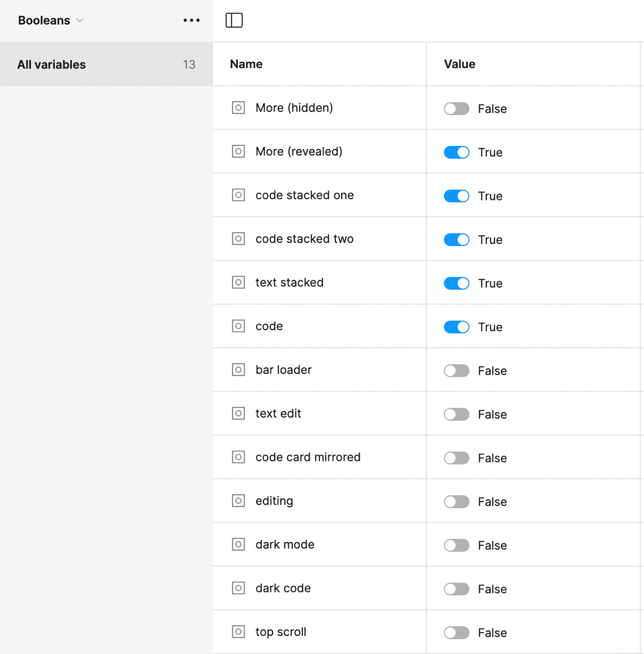Click boolean icon beside dark mode

tap(238, 544)
